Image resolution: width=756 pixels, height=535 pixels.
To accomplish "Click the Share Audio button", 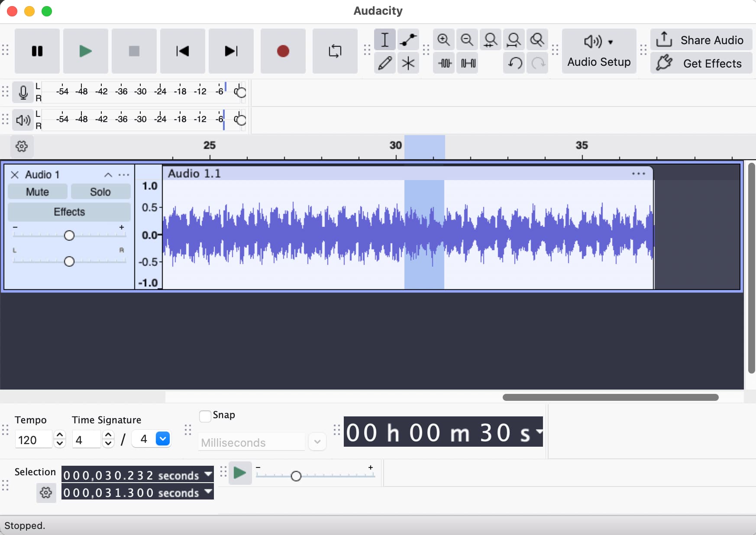I will (x=701, y=40).
